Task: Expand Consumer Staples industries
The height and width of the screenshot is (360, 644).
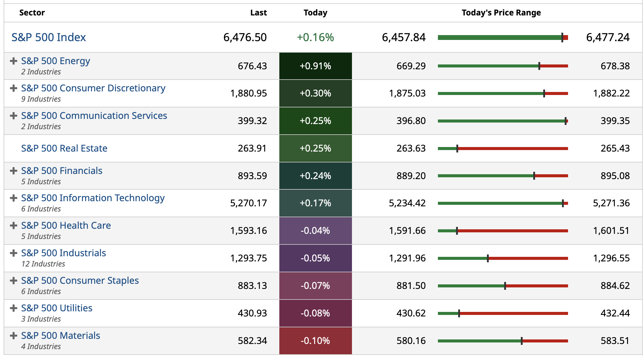Action: 13,281
